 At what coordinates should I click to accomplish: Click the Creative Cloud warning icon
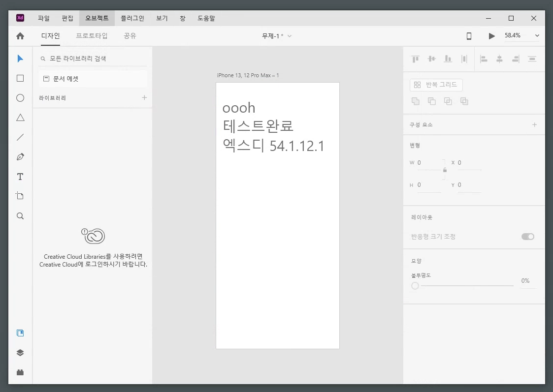point(93,236)
